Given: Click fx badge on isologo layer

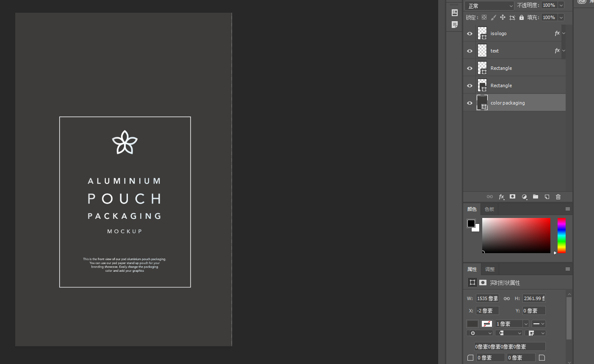Looking at the screenshot, I should tap(557, 33).
